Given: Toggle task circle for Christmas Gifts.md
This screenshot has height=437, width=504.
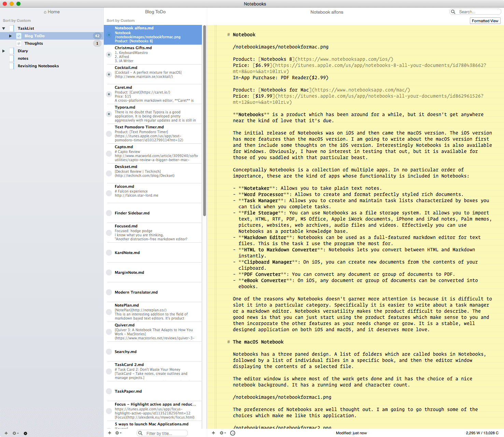Looking at the screenshot, I should 109,55.
